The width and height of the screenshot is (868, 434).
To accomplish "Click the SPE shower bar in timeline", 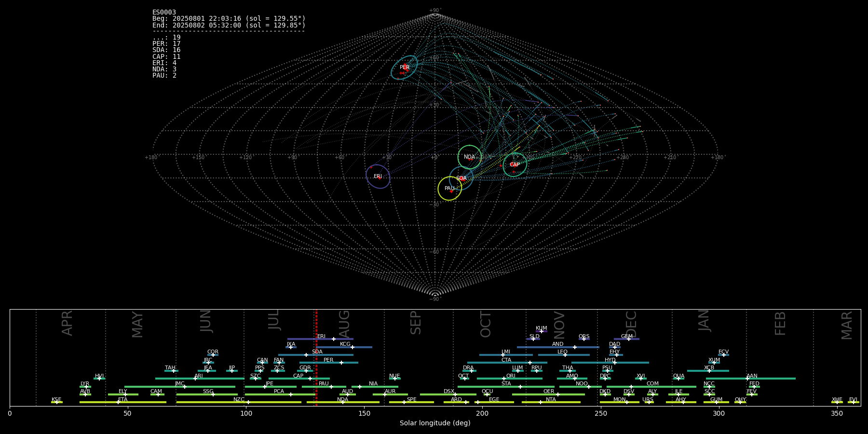I will [x=411, y=402].
